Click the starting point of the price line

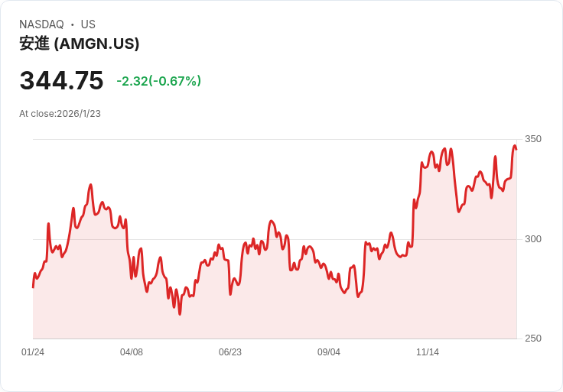[33, 287]
